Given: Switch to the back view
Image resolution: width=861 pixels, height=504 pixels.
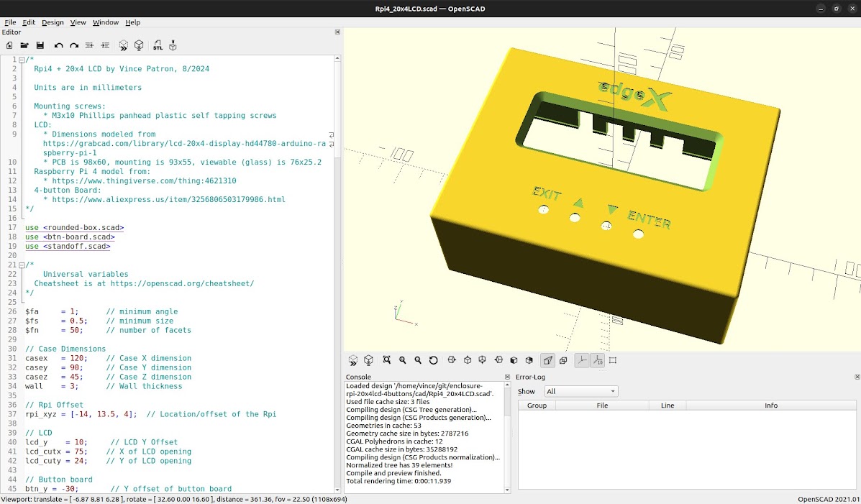Looking at the screenshot, I should click(x=529, y=360).
